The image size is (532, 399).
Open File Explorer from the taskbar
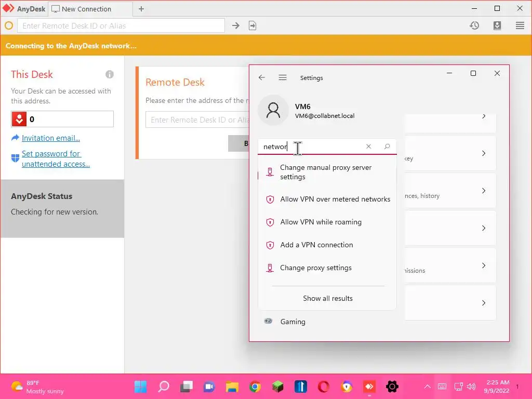click(232, 387)
